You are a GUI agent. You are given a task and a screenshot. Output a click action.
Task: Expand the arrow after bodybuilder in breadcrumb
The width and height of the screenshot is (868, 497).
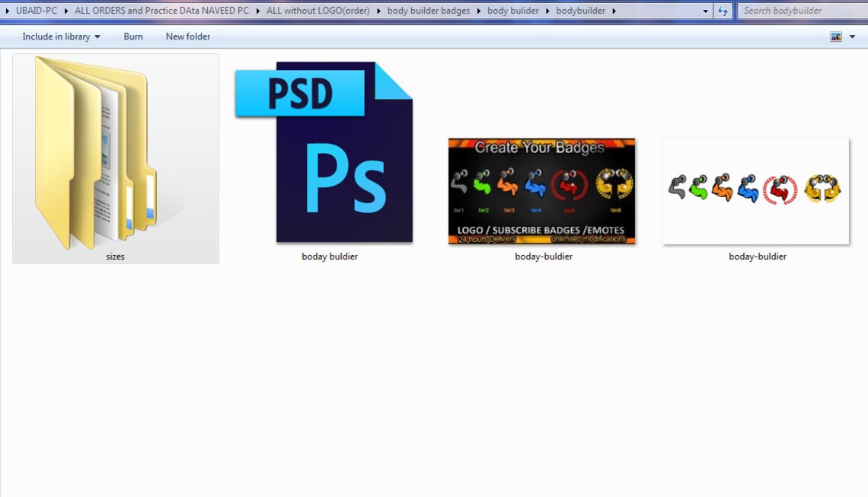point(613,11)
